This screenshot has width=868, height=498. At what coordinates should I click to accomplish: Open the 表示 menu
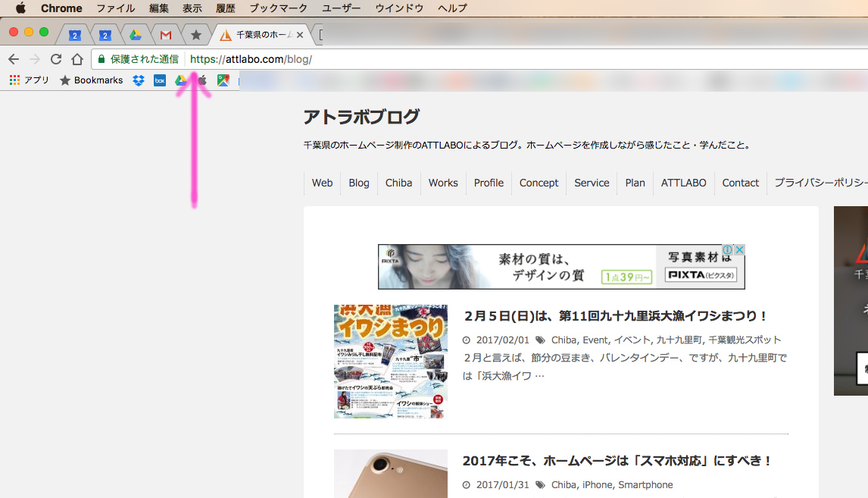(192, 8)
